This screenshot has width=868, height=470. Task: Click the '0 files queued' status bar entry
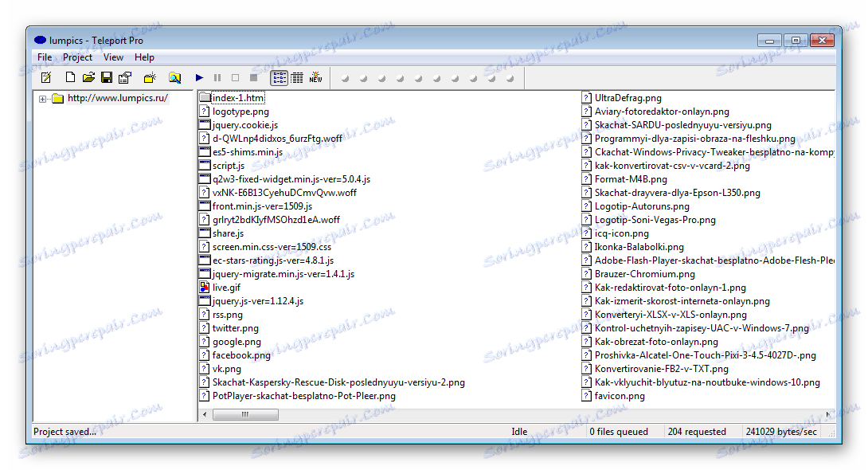pos(619,432)
